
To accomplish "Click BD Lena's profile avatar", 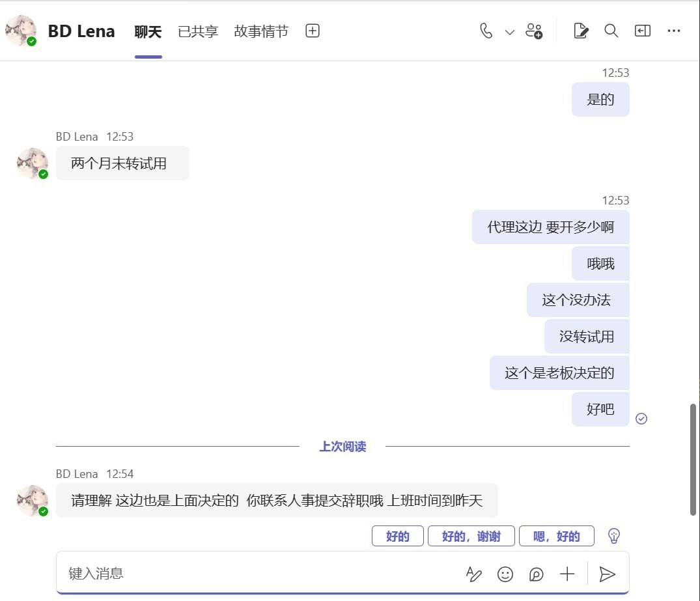I will coord(21,31).
